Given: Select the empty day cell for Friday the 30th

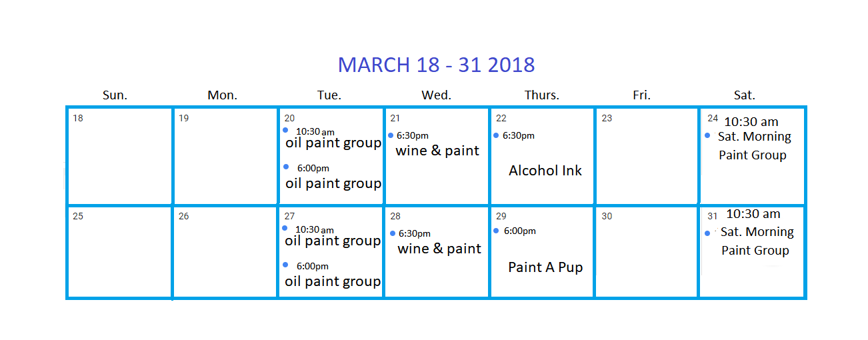Looking at the screenshot, I should [647, 252].
